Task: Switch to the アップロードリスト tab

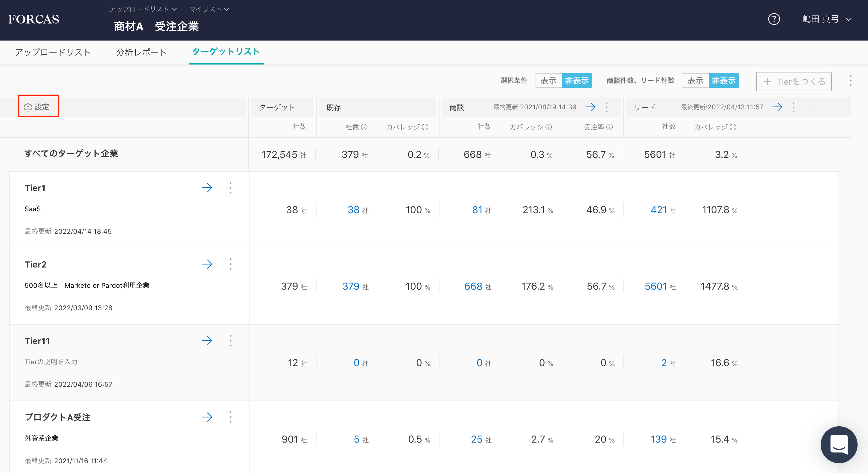Action: click(53, 52)
